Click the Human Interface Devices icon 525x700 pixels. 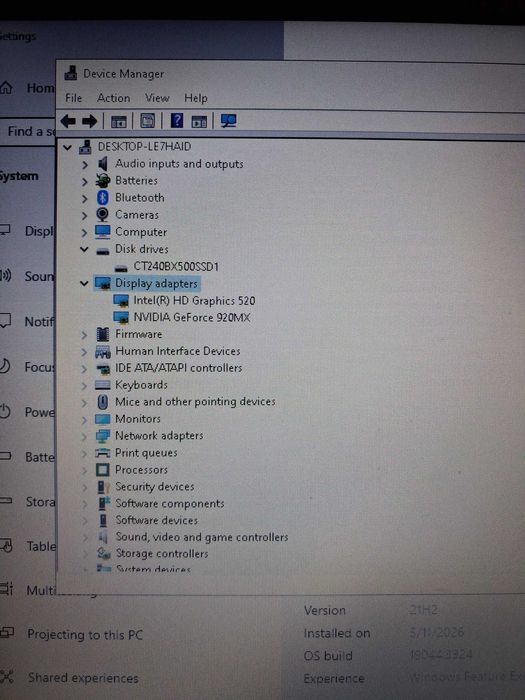pyautogui.click(x=103, y=351)
